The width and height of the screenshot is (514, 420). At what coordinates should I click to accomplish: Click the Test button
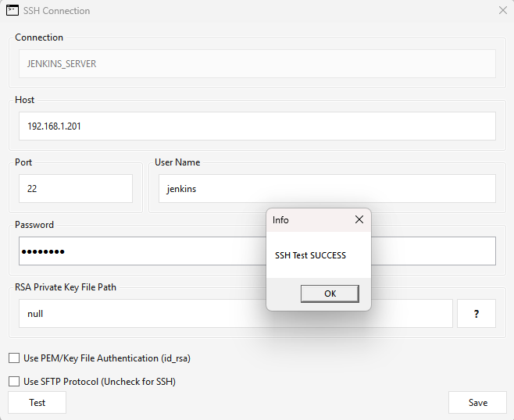pos(37,402)
